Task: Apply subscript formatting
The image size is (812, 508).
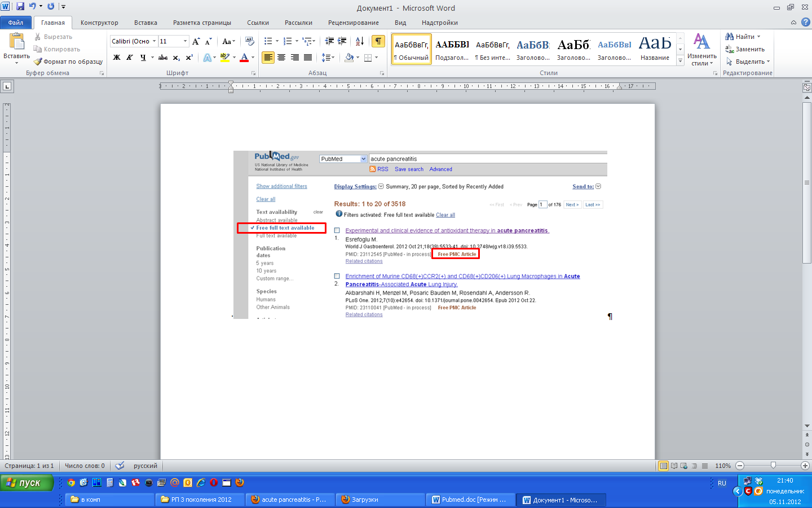Action: tap(176, 58)
